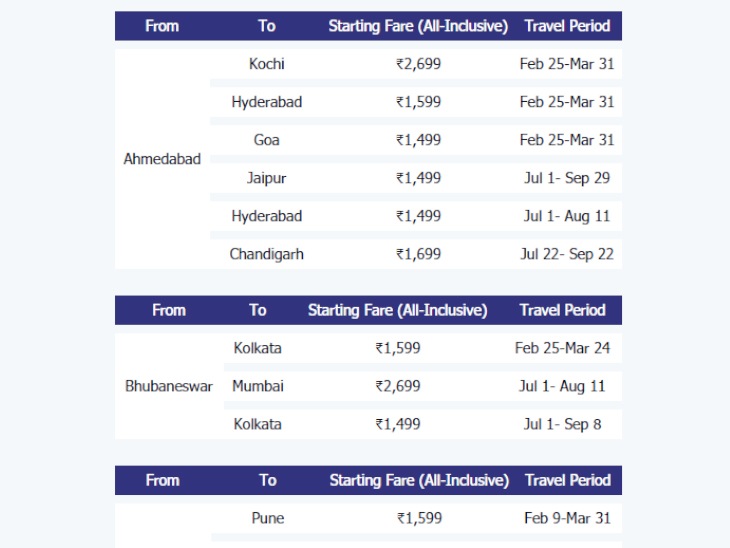Click the Feb 25-Mar 24 travel period

562,348
